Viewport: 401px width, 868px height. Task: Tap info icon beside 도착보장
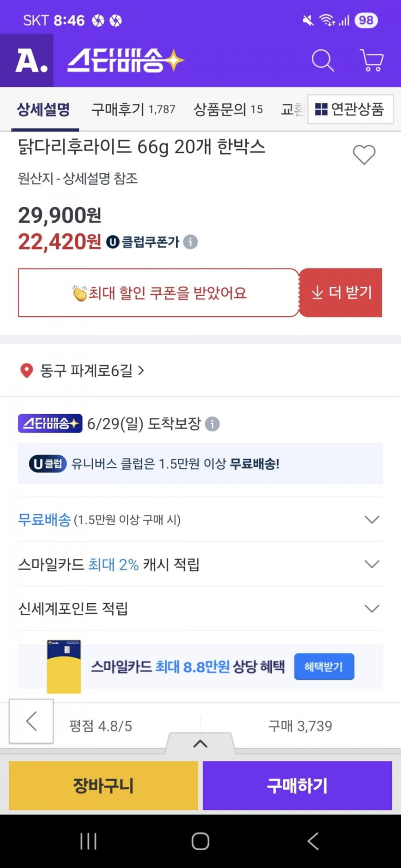(x=212, y=424)
